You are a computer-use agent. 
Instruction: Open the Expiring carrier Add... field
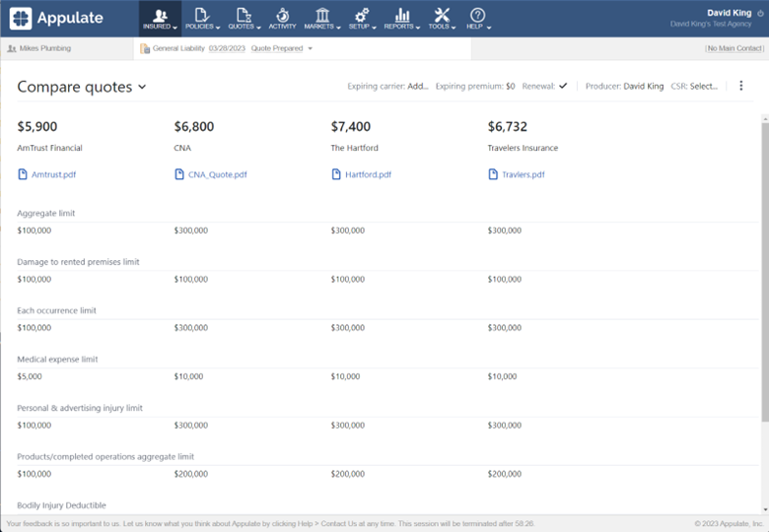point(418,87)
